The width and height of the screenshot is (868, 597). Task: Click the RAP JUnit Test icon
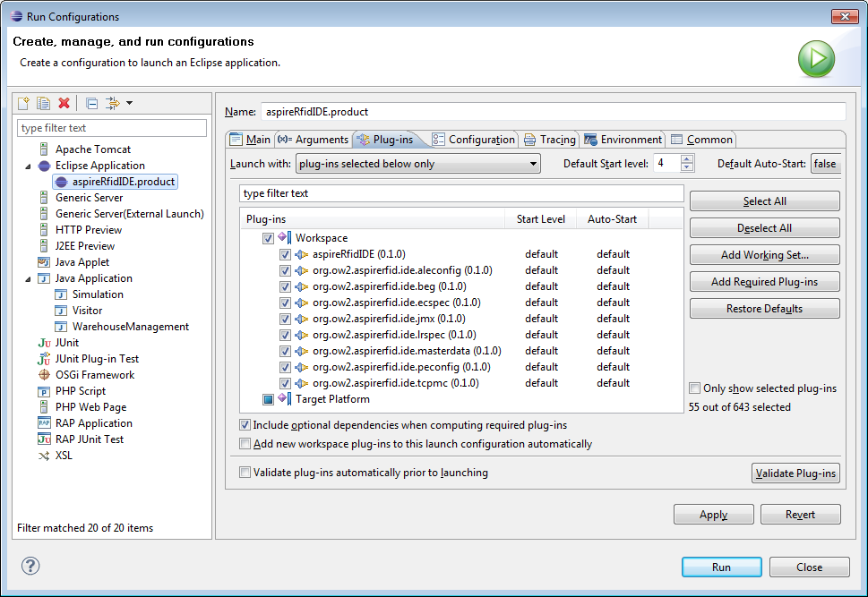(x=44, y=439)
